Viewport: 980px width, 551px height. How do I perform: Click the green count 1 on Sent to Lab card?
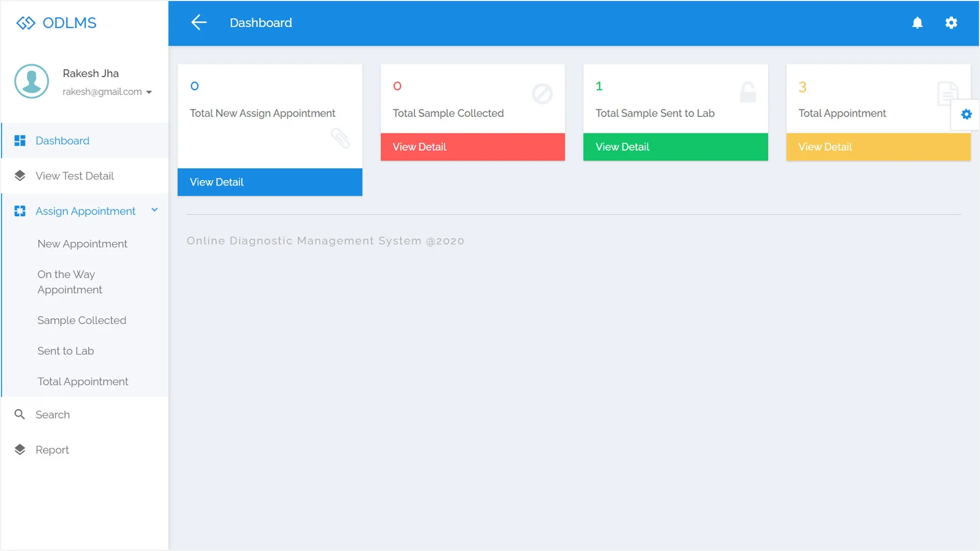point(599,86)
